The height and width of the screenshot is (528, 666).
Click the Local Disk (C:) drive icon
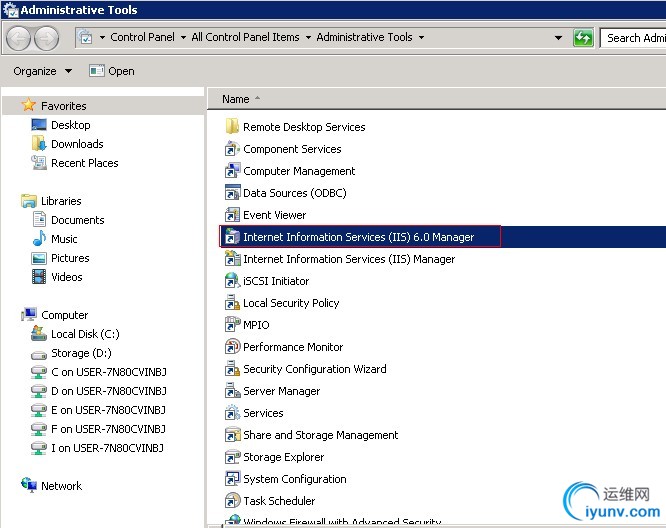click(x=39, y=333)
